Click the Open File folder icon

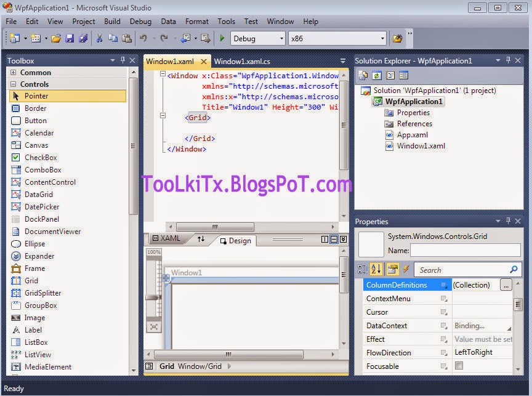[56, 38]
